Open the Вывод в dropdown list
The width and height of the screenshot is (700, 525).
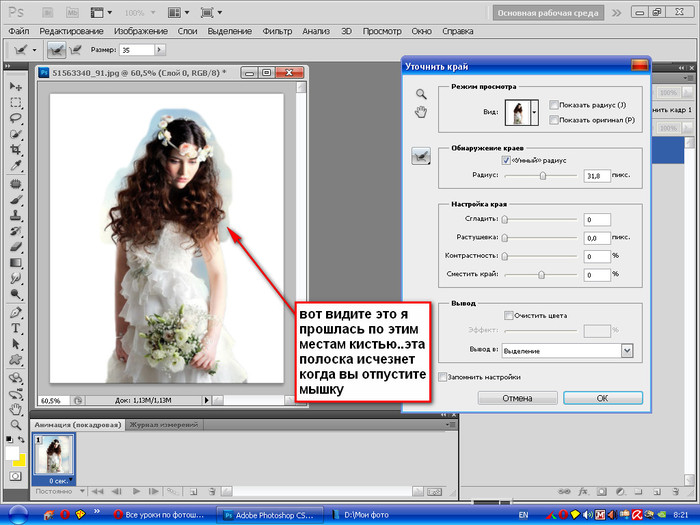pyautogui.click(x=627, y=350)
